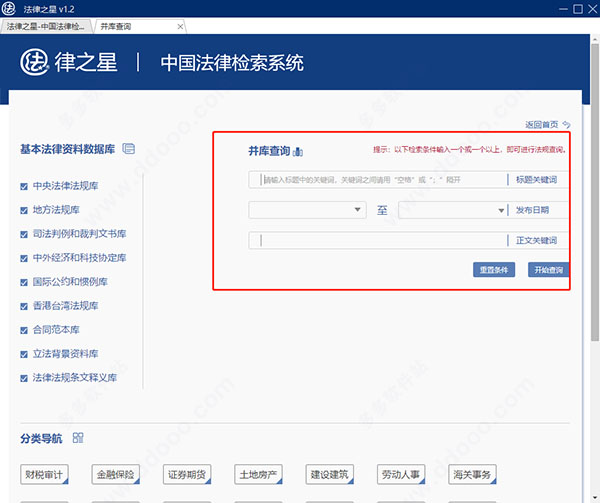The height and width of the screenshot is (503, 600).
Task: Click the chart icon next to 并库查询 heading
Action: 298,152
